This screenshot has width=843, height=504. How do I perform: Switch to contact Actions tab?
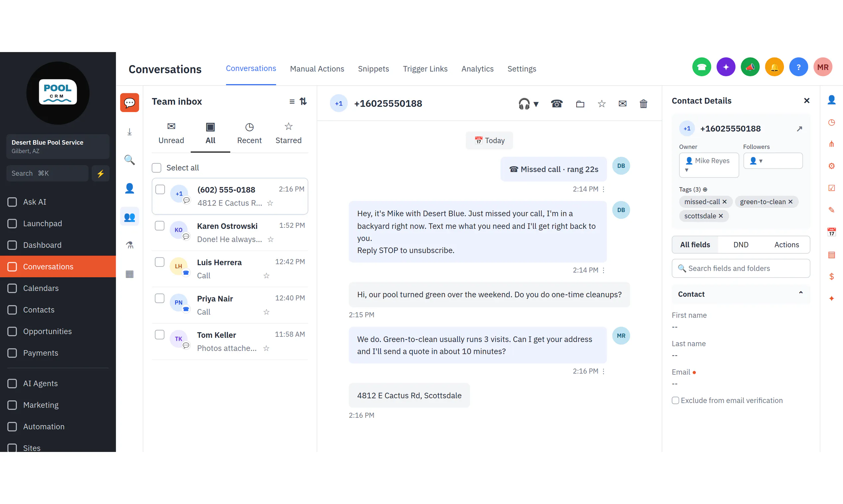point(786,244)
